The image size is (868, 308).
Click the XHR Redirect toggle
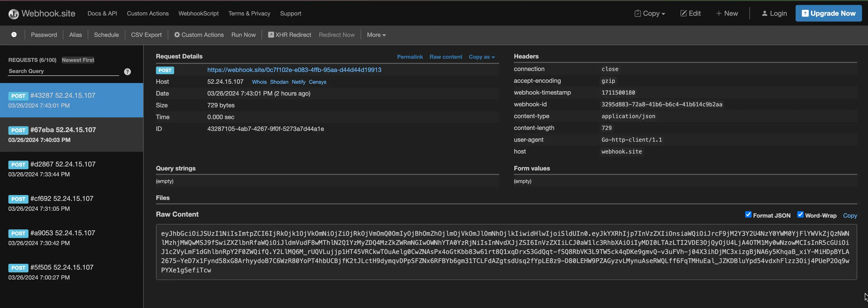pos(289,35)
